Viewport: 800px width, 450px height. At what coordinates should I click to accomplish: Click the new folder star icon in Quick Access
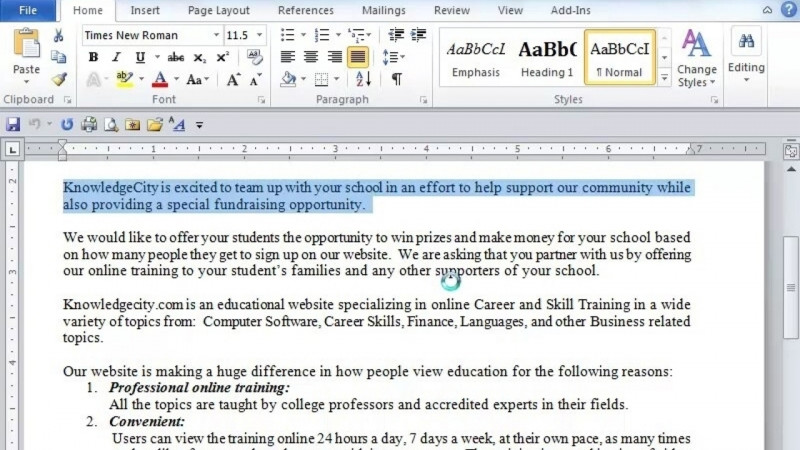pyautogui.click(x=133, y=124)
